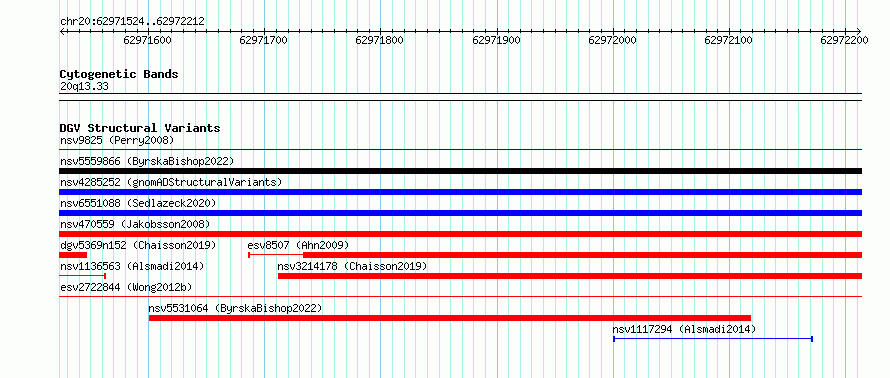Click the DGV Structural Variants track title
The height and width of the screenshot is (378, 890).
point(140,128)
